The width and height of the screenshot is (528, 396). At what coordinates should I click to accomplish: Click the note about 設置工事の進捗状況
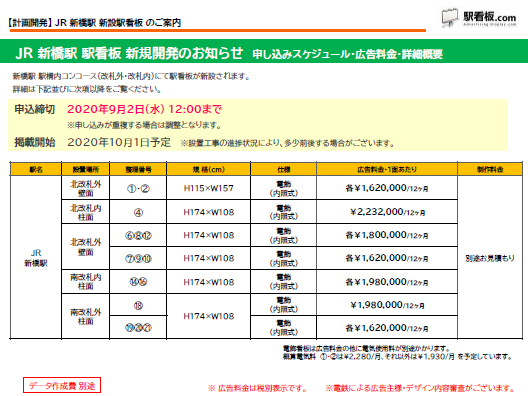(x=288, y=143)
